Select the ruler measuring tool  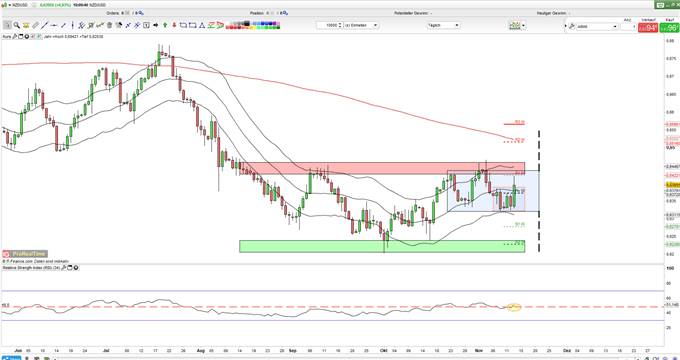pyautogui.click(x=36, y=25)
